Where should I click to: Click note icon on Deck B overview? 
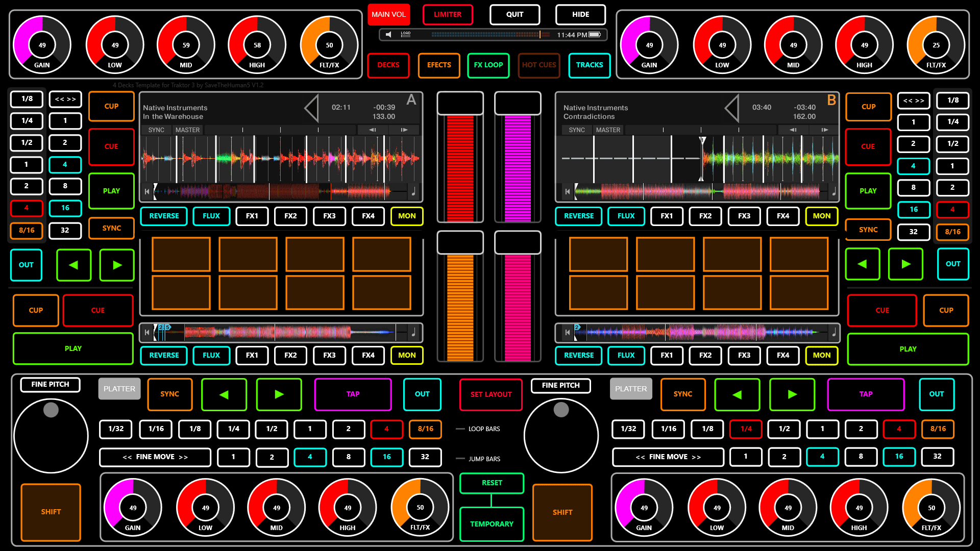(x=834, y=192)
